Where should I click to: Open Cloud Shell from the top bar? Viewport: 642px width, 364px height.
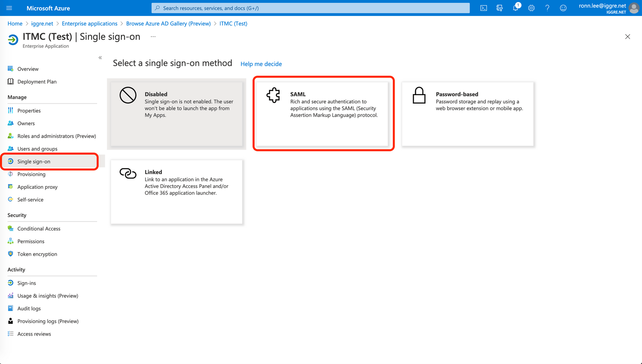pos(484,8)
